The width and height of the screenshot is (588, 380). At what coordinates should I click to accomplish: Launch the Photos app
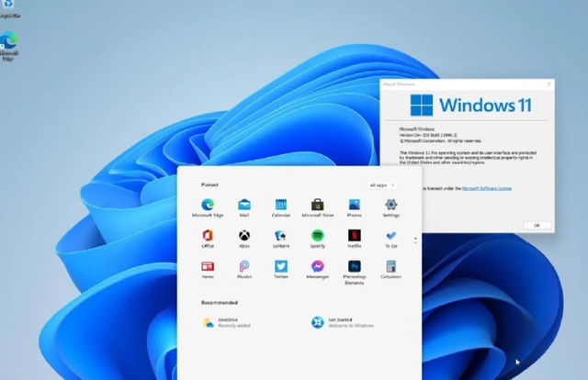click(354, 206)
